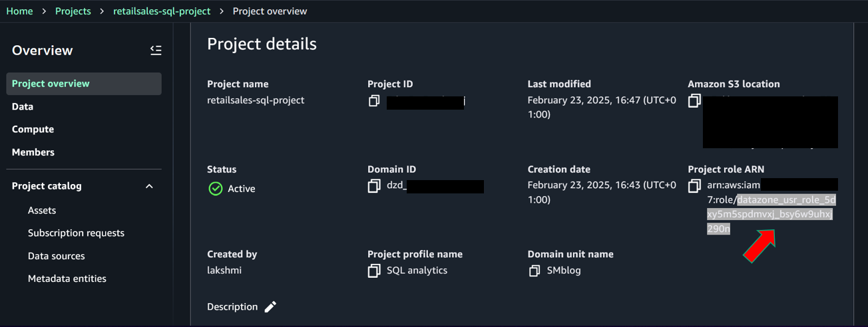The image size is (868, 327).
Task: Open Projects breadcrumb link
Action: (x=73, y=11)
